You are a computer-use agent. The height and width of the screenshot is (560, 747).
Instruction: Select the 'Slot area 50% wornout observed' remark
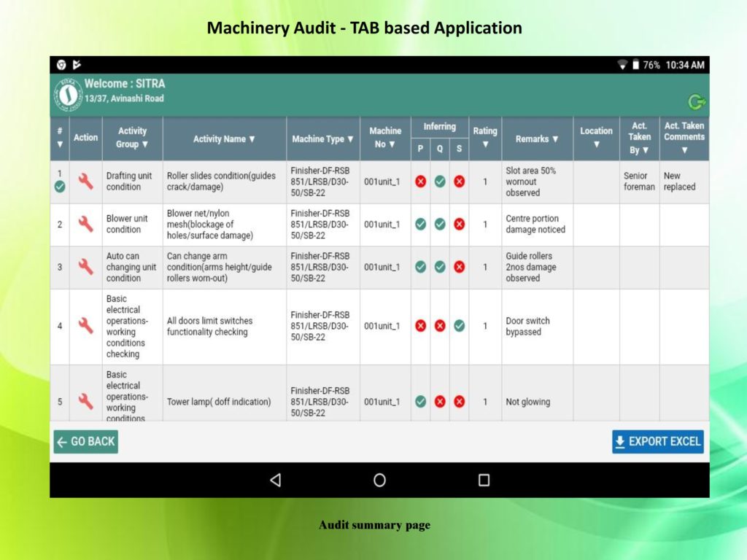531,182
